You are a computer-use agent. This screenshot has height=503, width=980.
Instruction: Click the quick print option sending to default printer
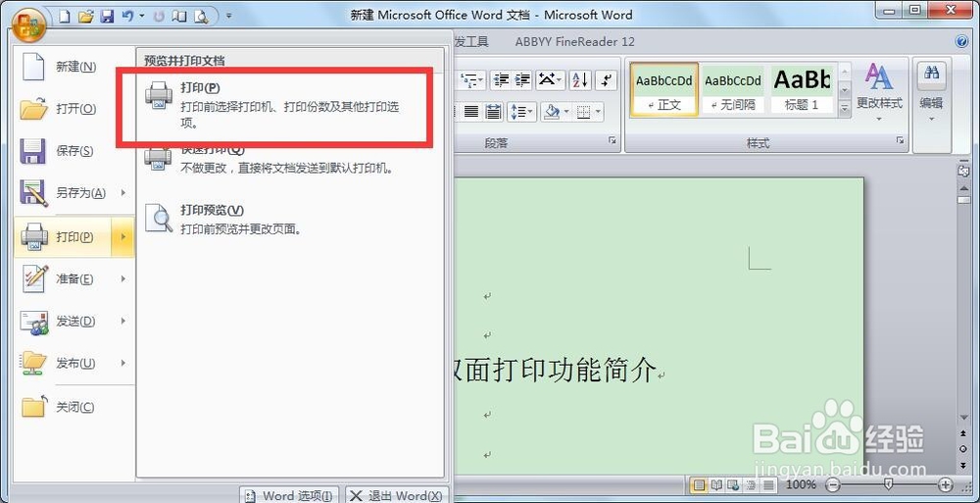[x=290, y=159]
